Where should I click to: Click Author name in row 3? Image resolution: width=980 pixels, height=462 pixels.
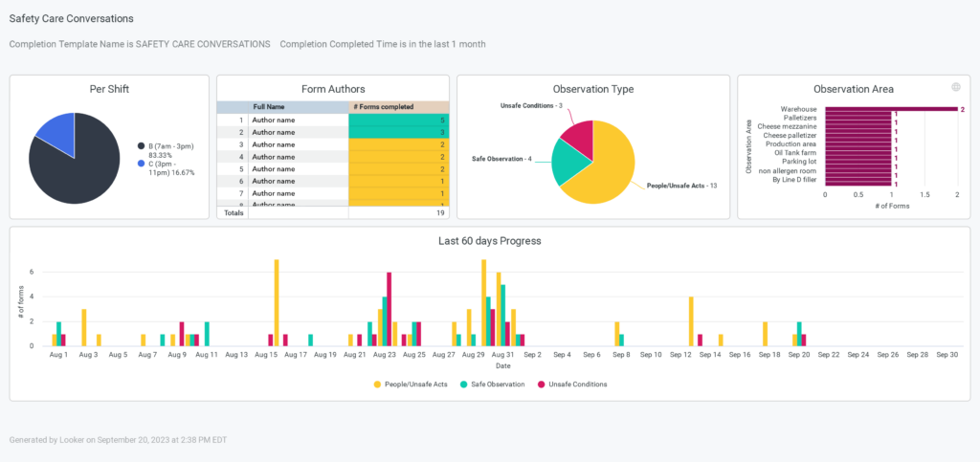[273, 144]
